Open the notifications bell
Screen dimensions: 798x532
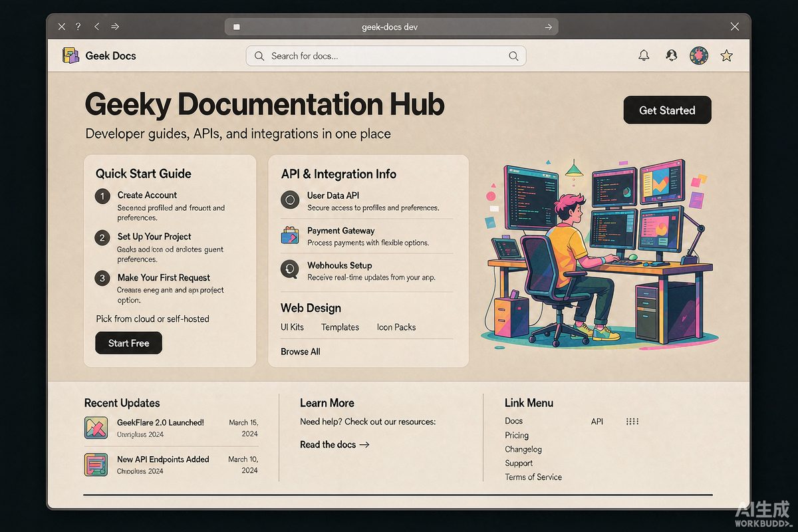(x=644, y=56)
